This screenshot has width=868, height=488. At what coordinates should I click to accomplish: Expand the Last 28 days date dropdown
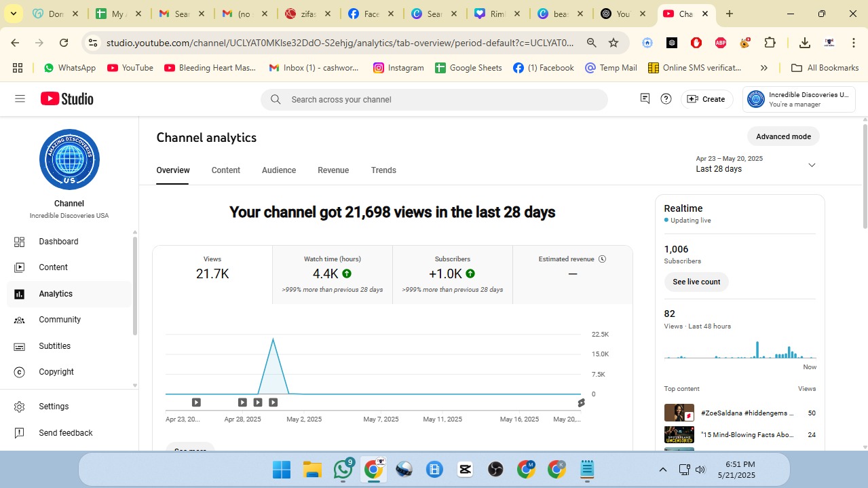coord(811,165)
